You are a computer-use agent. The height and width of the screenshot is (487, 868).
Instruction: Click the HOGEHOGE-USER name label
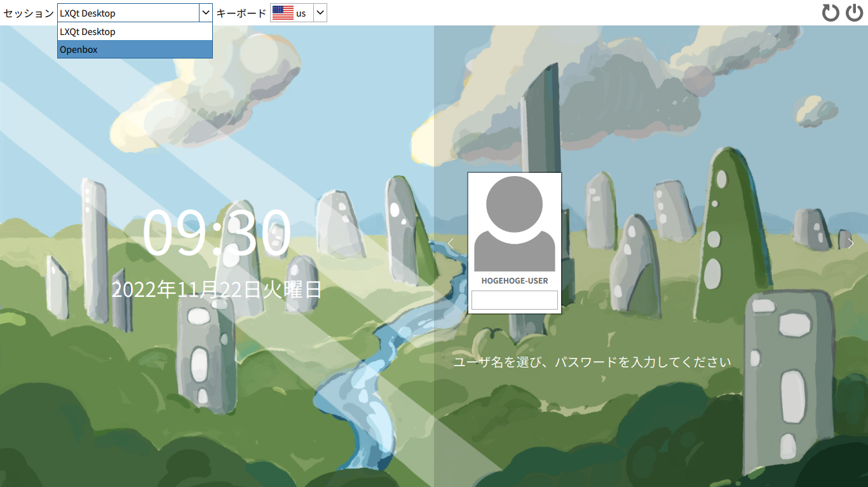514,280
